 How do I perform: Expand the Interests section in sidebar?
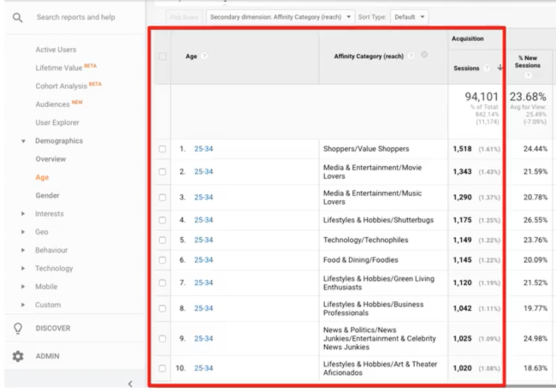pyautogui.click(x=23, y=214)
